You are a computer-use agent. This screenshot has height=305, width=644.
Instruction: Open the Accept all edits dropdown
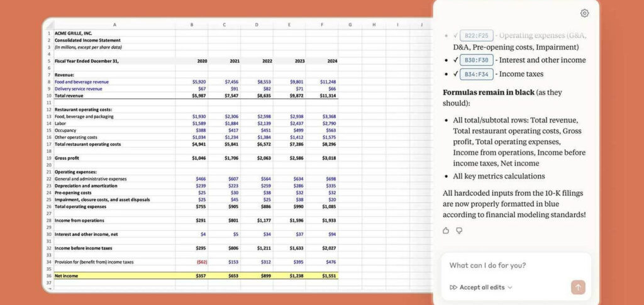click(481, 287)
